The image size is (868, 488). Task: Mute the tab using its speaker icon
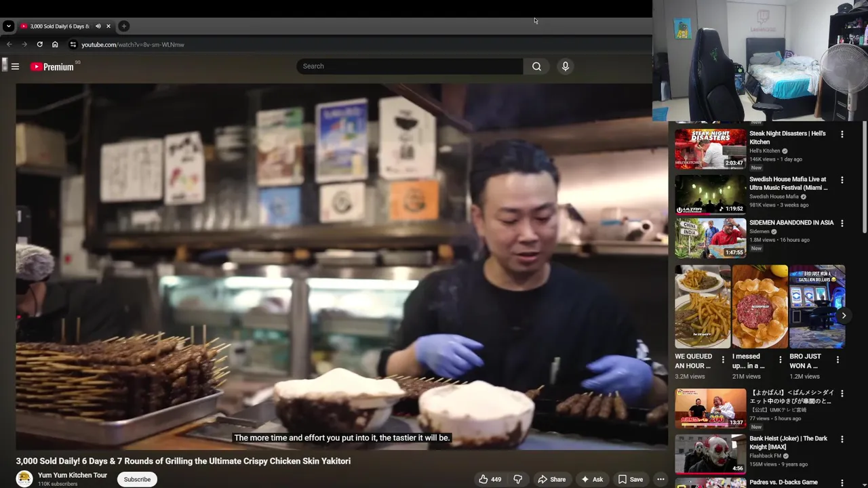(98, 26)
